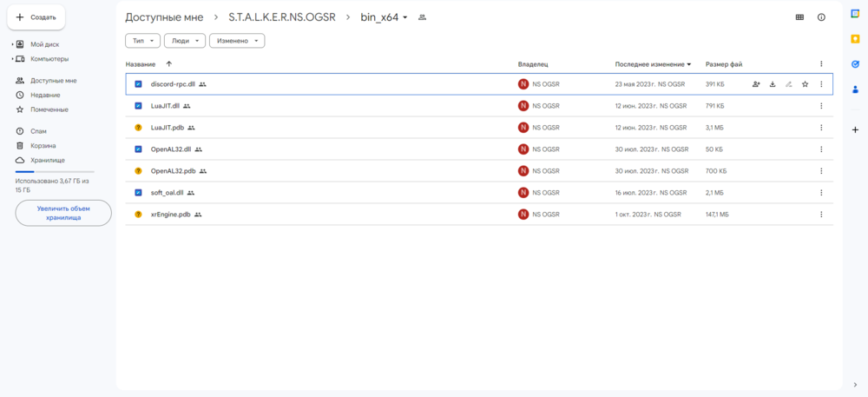The image size is (868, 397).
Task: Open the Недавние section
Action: (x=45, y=96)
